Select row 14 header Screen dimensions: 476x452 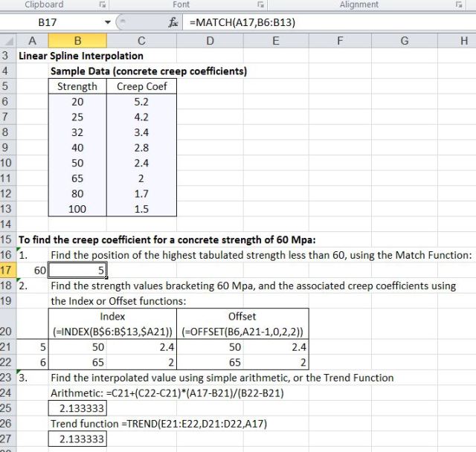[x=7, y=224]
